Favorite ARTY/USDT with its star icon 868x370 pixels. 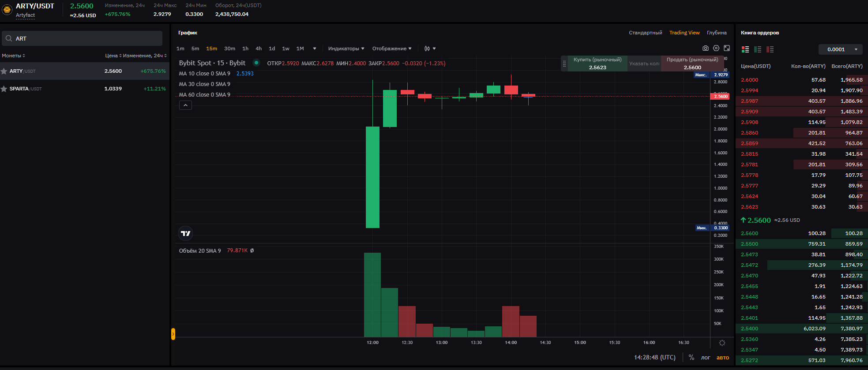pos(4,71)
